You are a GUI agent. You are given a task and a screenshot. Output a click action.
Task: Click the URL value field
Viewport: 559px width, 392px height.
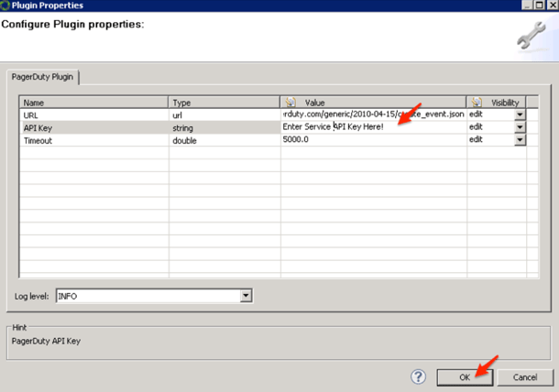click(373, 114)
